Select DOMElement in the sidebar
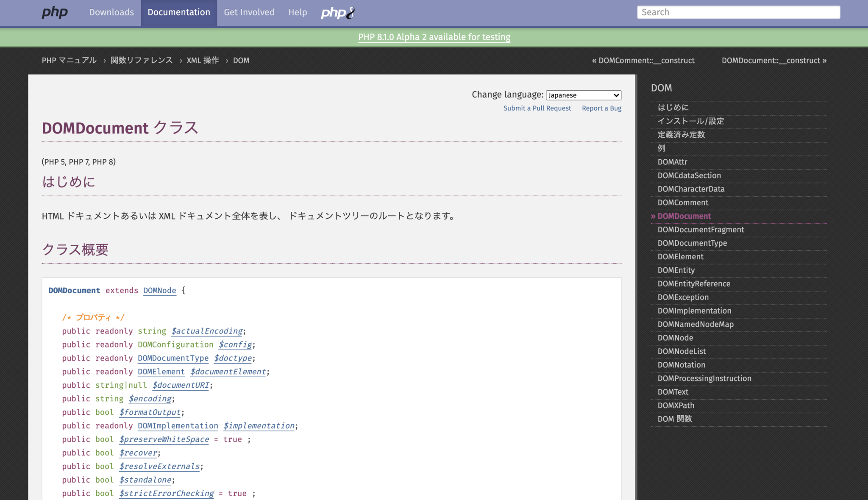Image resolution: width=868 pixels, height=500 pixels. tap(680, 256)
